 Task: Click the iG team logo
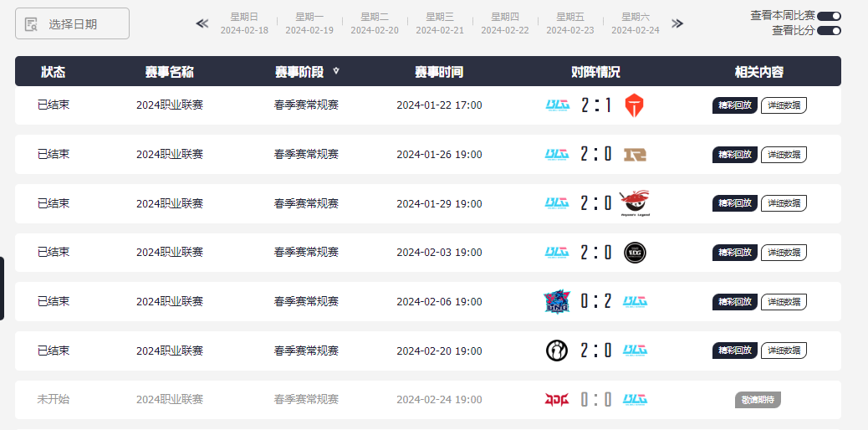pos(557,351)
